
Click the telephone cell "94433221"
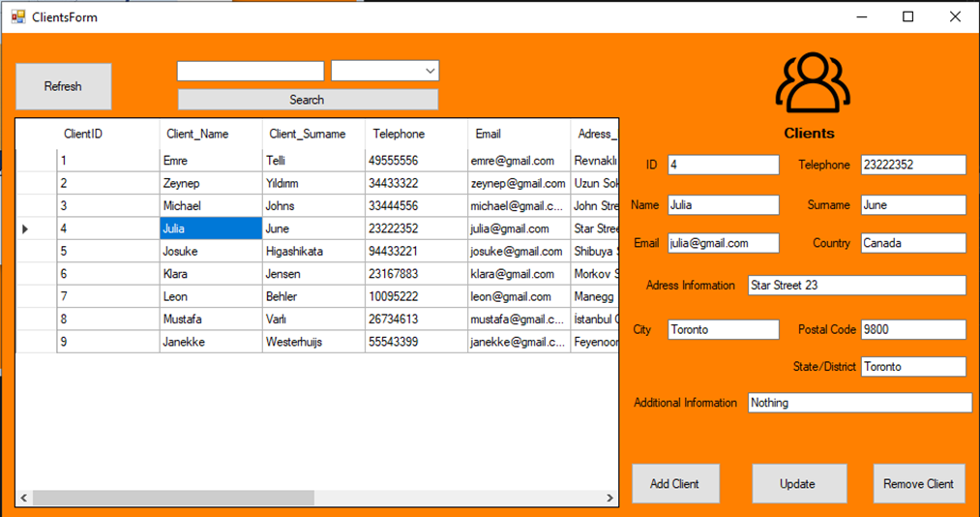tap(416, 252)
